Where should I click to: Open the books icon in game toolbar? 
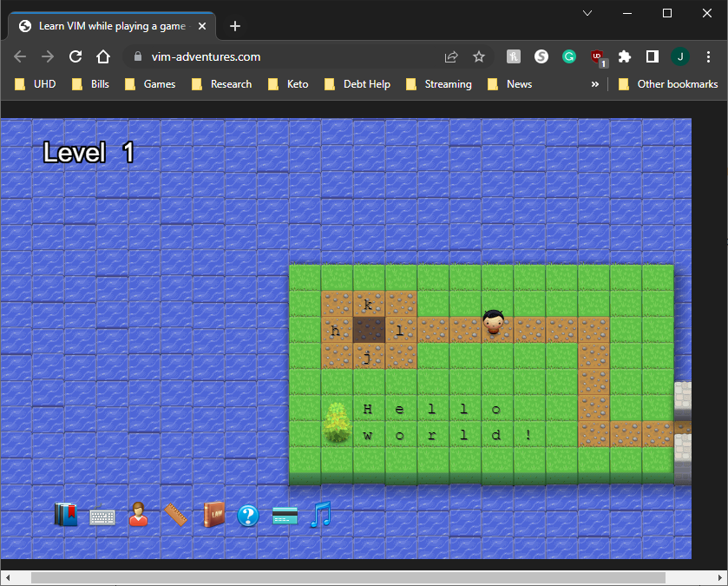pos(66,515)
